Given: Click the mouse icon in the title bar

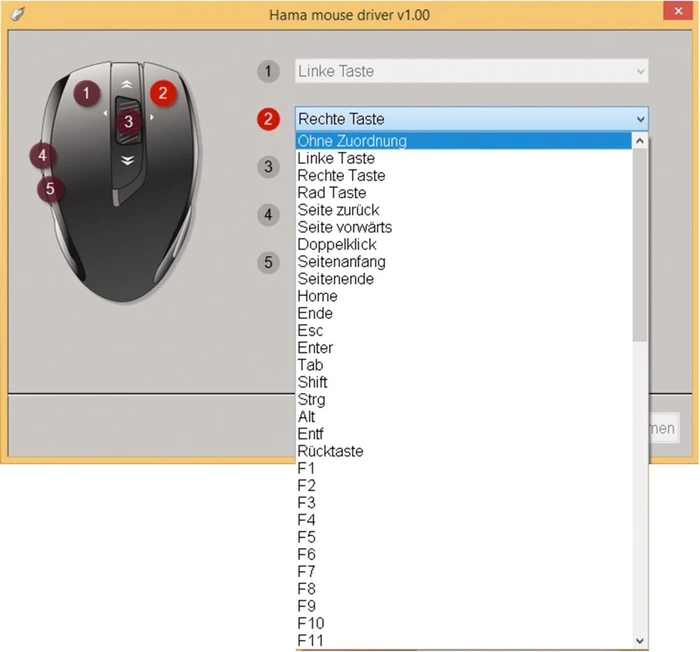Looking at the screenshot, I should pos(17,14).
